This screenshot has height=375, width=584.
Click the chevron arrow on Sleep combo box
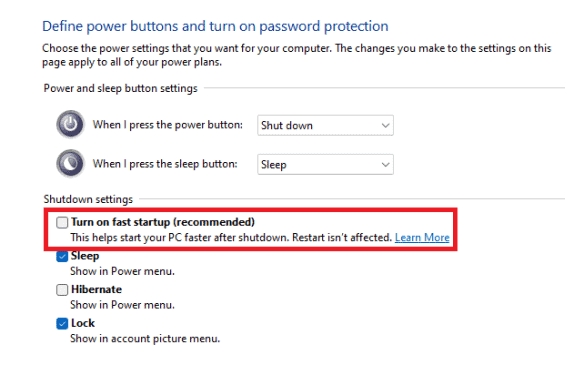click(385, 165)
